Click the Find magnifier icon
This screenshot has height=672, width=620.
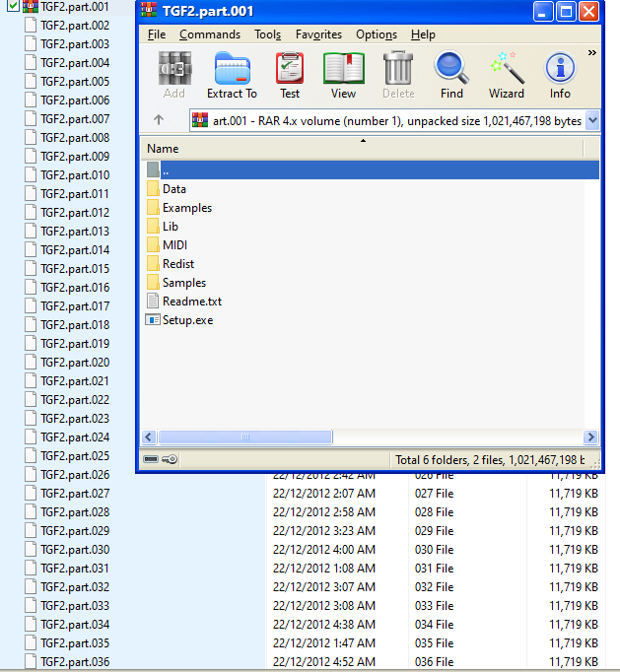tap(451, 75)
